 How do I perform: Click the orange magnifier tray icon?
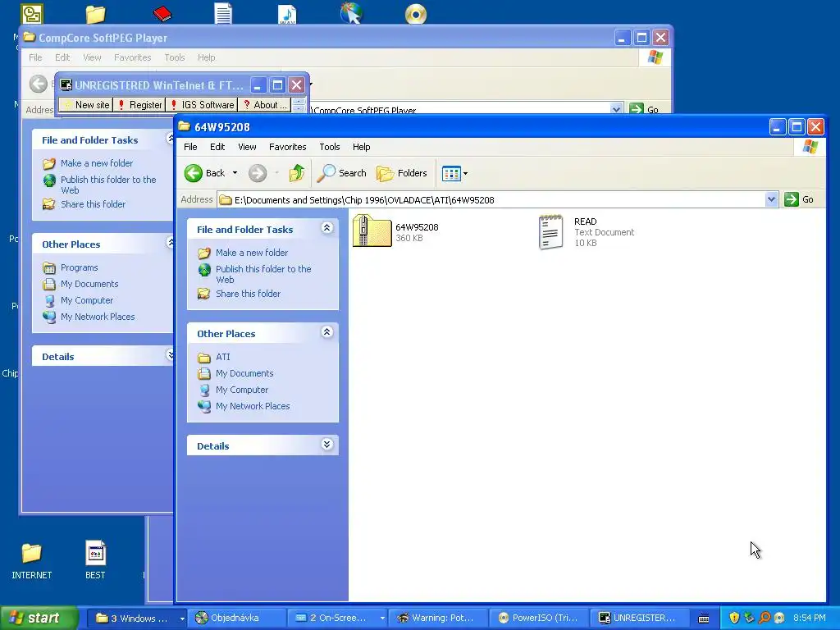click(765, 618)
